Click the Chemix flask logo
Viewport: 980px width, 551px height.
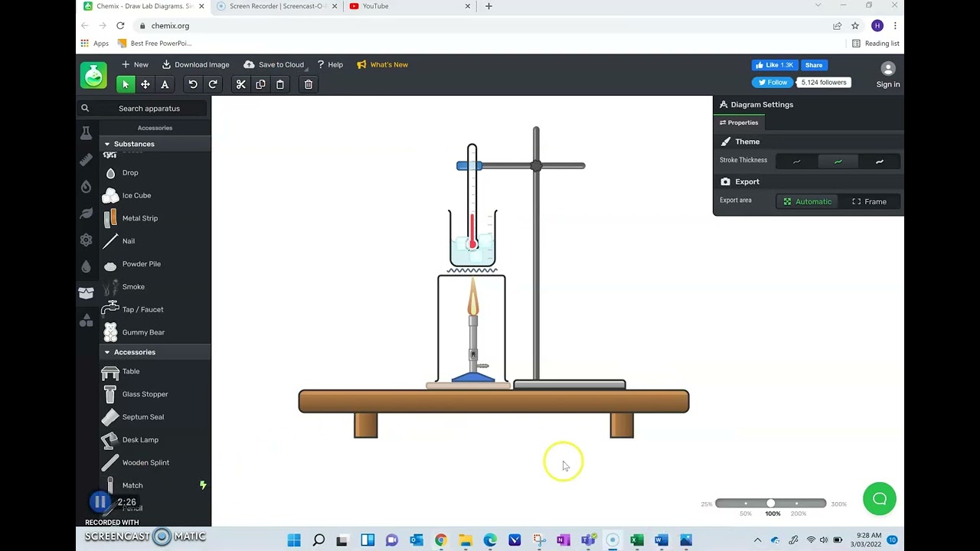(x=94, y=75)
